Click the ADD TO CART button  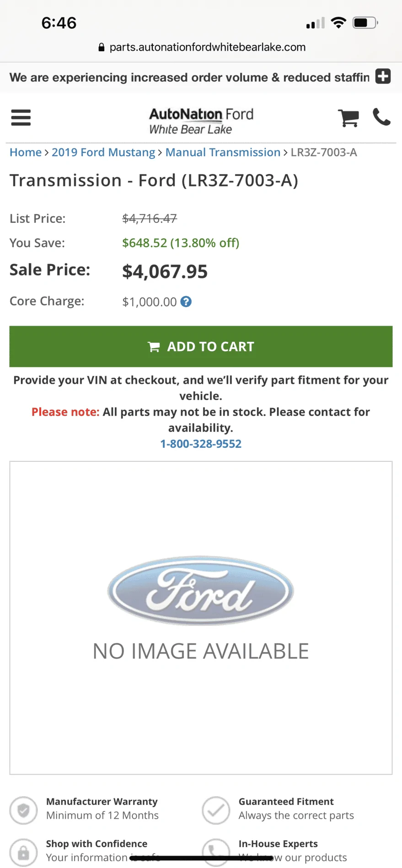[x=201, y=346]
